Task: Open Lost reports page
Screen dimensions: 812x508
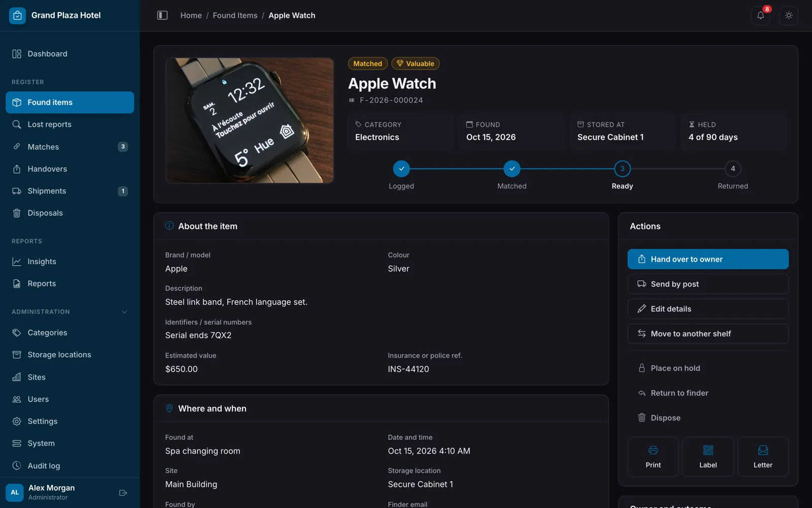Action: [x=70, y=124]
